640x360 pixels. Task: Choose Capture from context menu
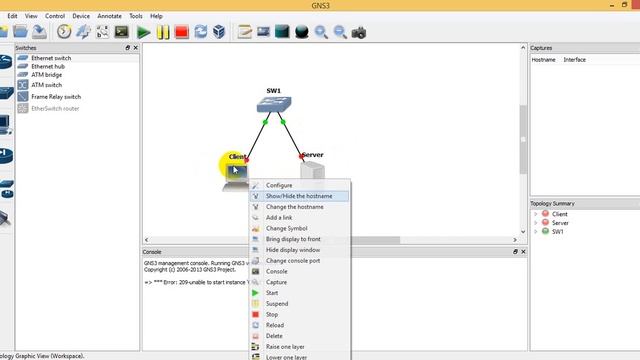point(299,282)
